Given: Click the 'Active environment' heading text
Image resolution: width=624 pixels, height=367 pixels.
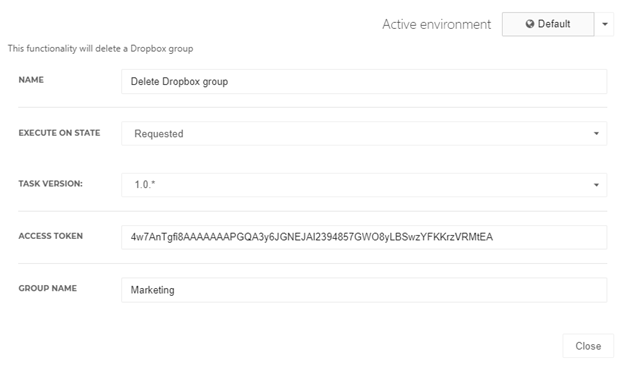Looking at the screenshot, I should point(437,24).
